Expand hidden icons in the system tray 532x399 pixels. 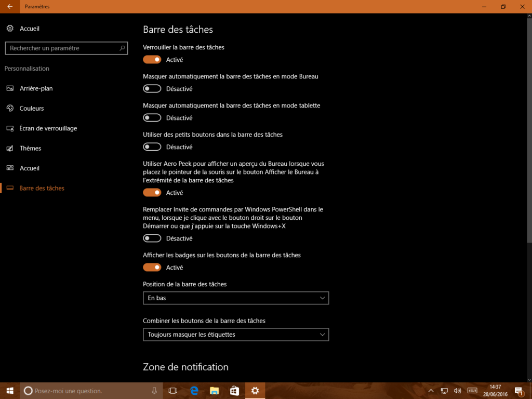tap(431, 391)
